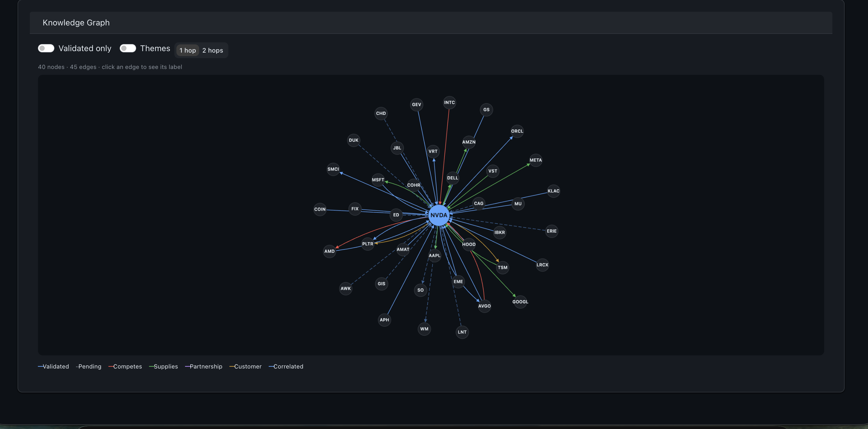Click the Knowledge Graph panel title
This screenshot has height=429, width=868.
pos(76,23)
